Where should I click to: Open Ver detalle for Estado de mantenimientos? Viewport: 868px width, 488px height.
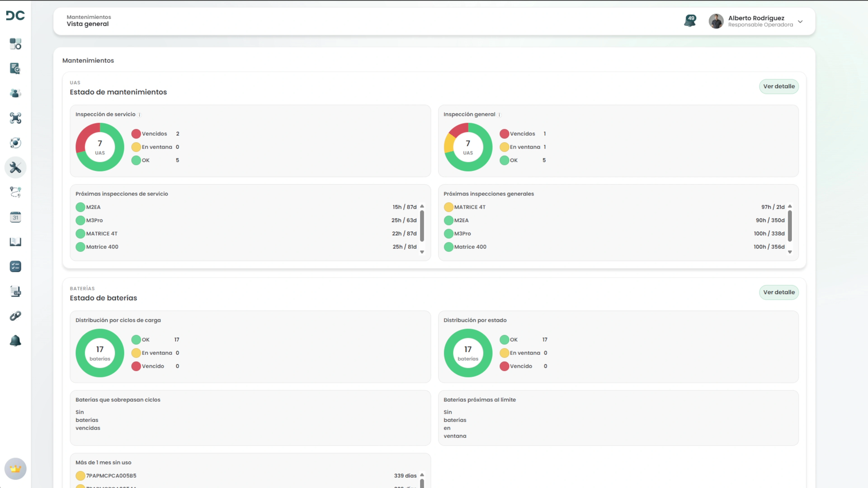[x=779, y=87]
